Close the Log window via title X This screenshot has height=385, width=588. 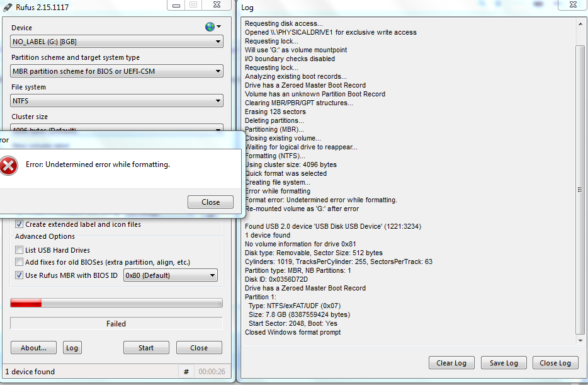pos(573,5)
